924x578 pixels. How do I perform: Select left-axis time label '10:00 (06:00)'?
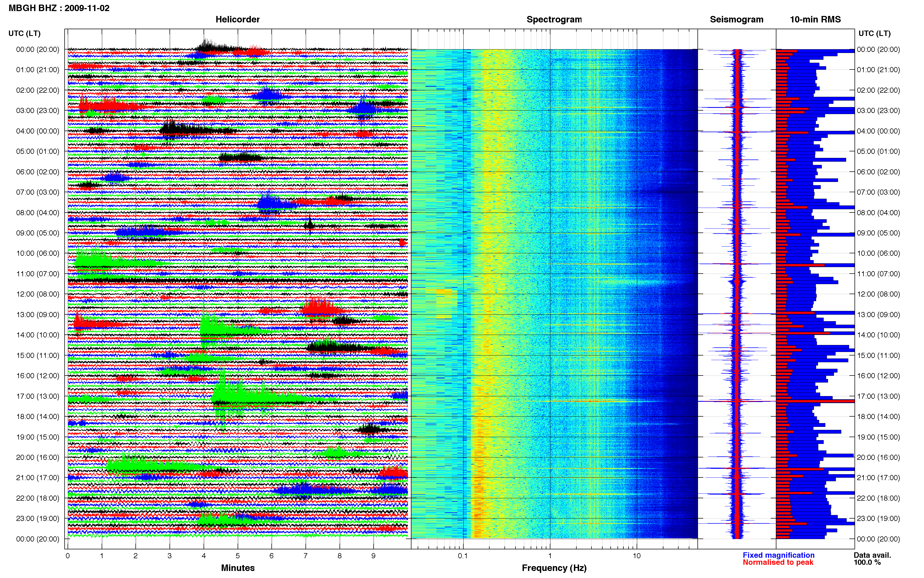pos(38,253)
